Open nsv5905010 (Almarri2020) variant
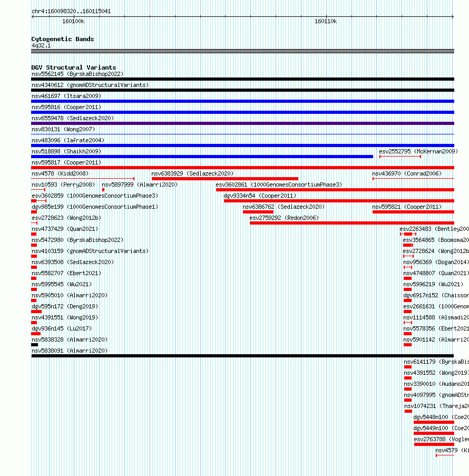The height and width of the screenshot is (476, 469). click(70, 295)
